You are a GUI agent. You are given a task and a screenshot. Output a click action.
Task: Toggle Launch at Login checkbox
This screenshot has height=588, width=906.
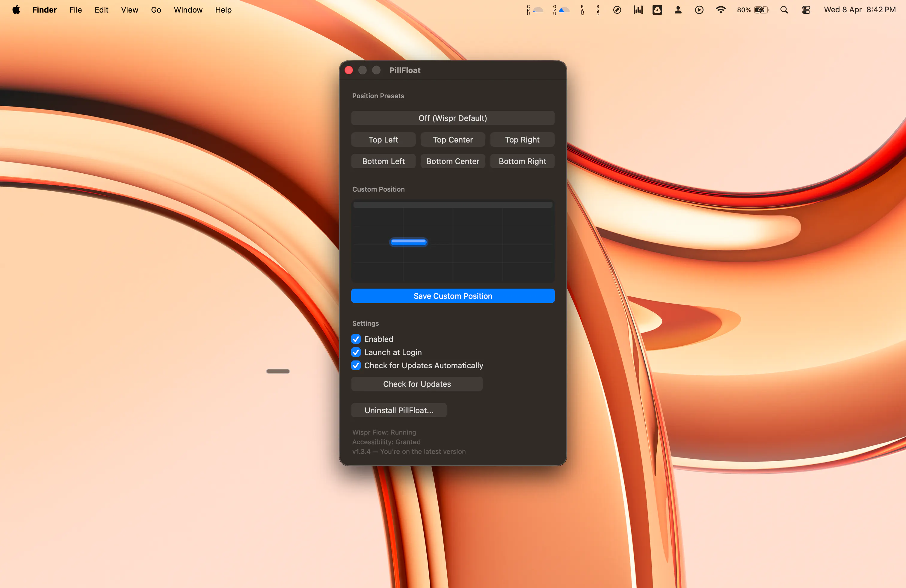pos(356,352)
